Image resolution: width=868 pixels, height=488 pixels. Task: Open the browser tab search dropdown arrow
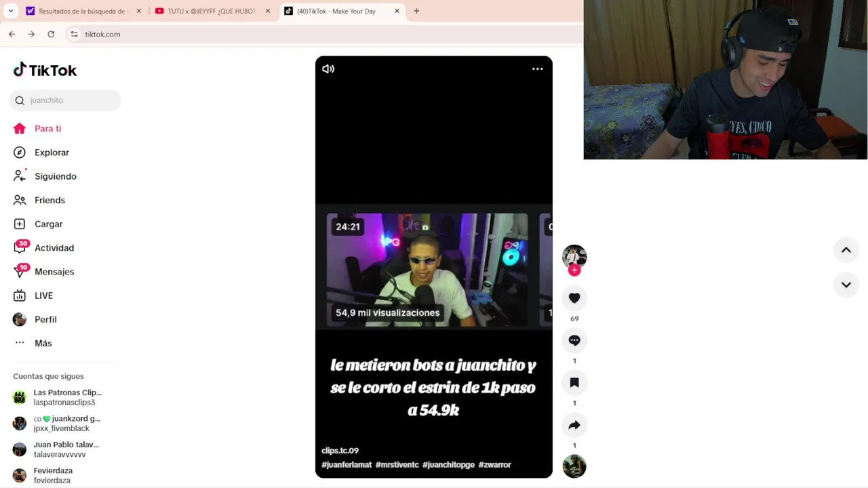click(10, 11)
